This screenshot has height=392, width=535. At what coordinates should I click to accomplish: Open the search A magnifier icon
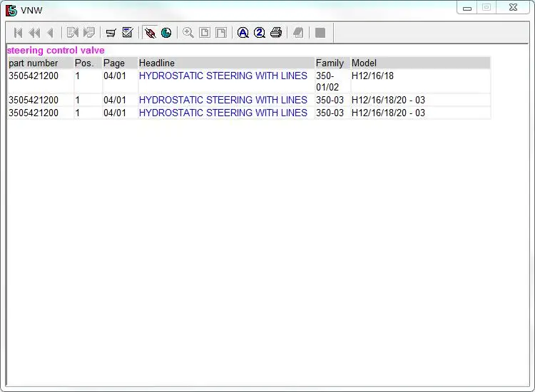pos(243,33)
